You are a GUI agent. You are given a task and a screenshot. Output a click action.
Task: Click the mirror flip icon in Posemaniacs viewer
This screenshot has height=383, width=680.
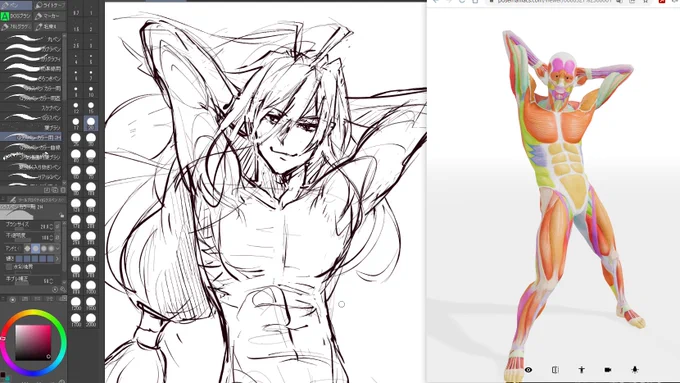555,370
